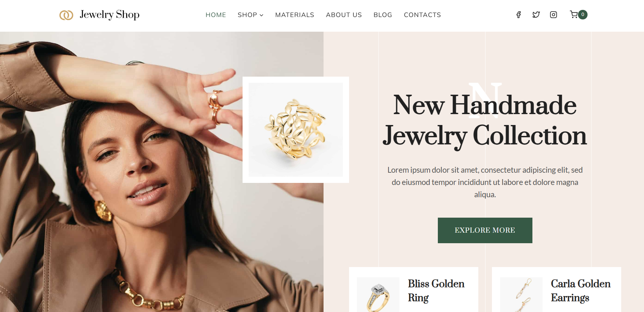Click the Jewelry Shop site title
This screenshot has height=312, width=644.
tap(110, 15)
